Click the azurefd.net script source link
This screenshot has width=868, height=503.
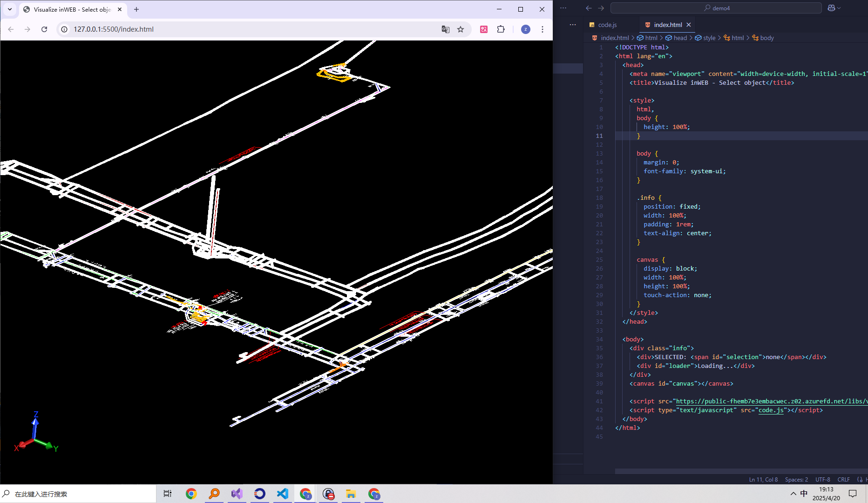pyautogui.click(x=772, y=401)
